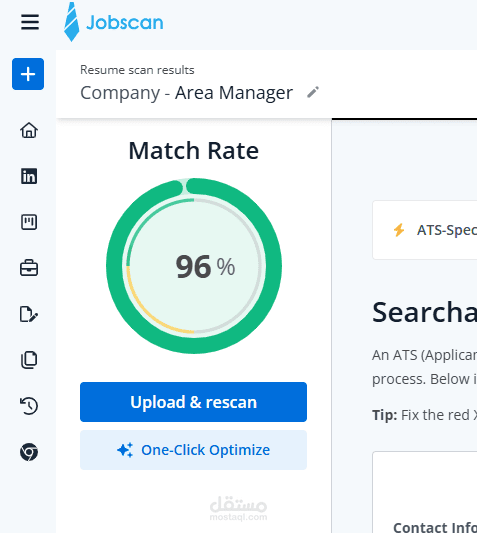Open LinkedIn optimization from sidebar

click(29, 176)
